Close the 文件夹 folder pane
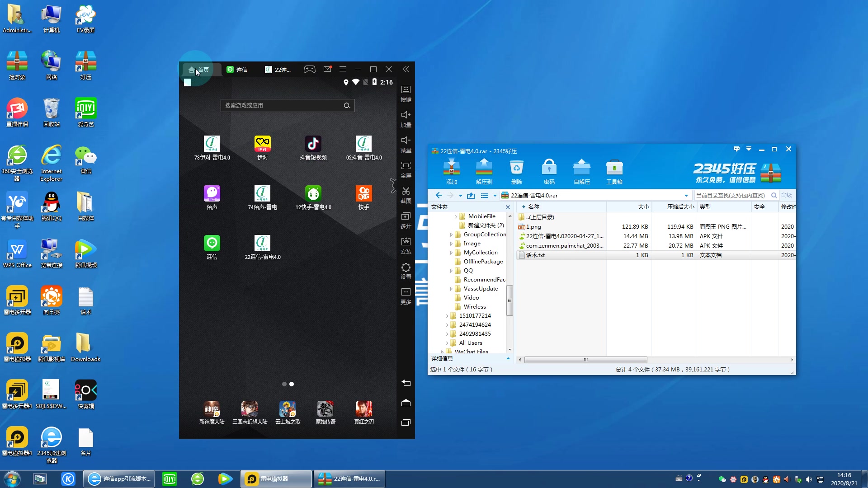The image size is (868, 488). click(x=508, y=207)
